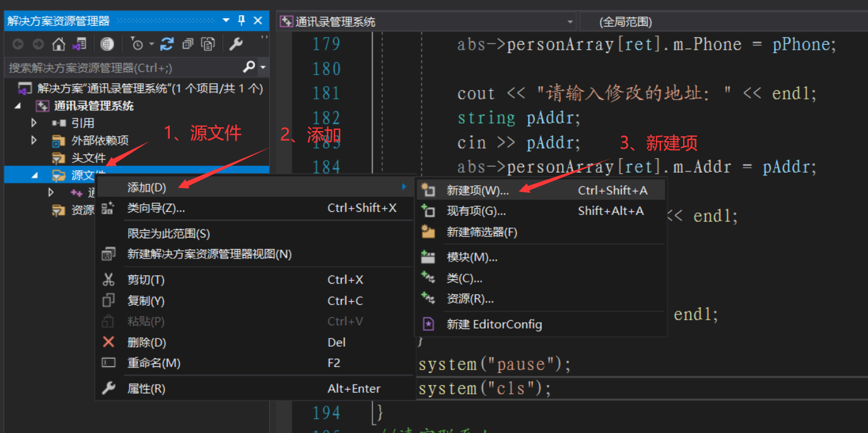Collapse the 通讯录管理系统 project node
The width and height of the screenshot is (868, 433).
(17, 106)
